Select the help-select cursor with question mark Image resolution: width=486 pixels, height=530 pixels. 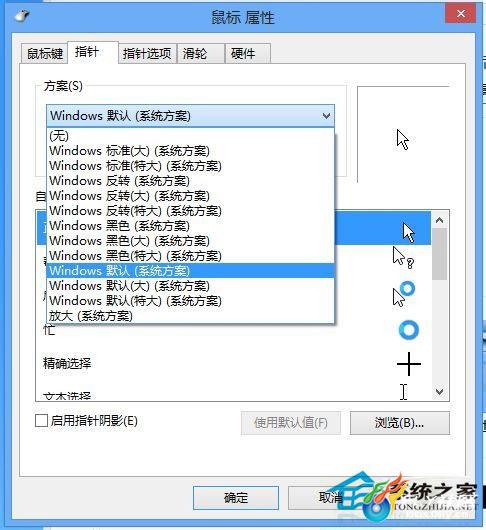(403, 258)
